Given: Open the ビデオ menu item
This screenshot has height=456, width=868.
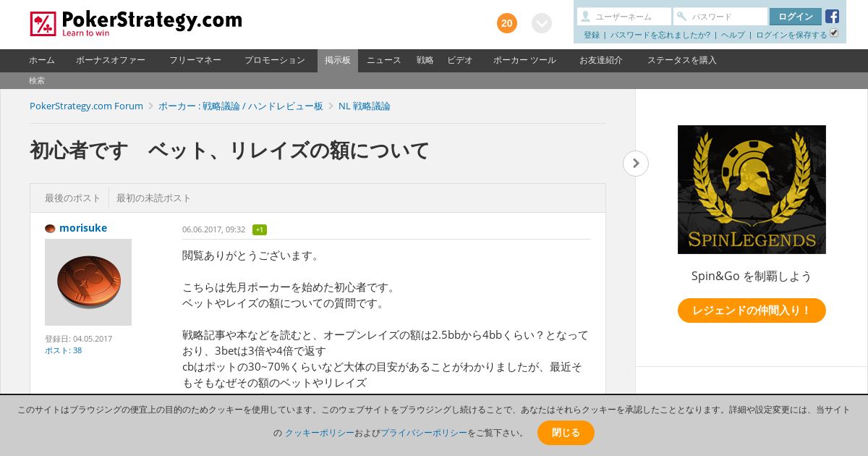Looking at the screenshot, I should tap(460, 60).
